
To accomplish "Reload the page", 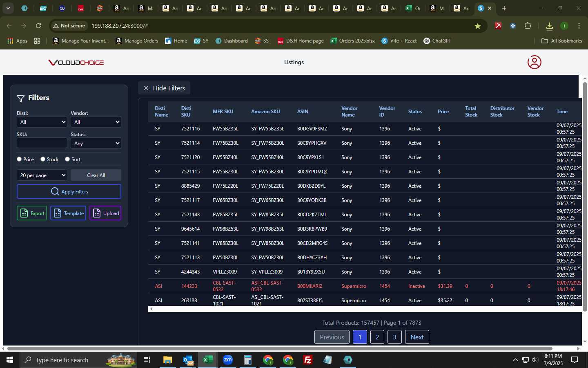I will click(38, 26).
